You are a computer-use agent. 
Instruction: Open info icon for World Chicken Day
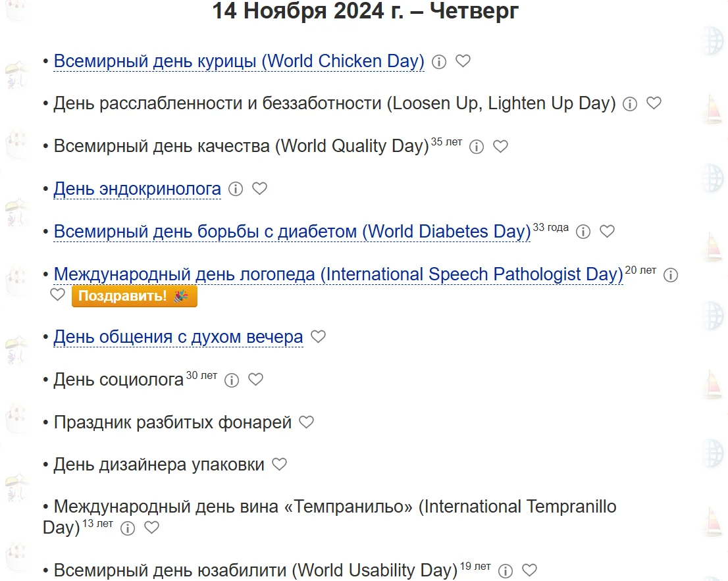439,62
